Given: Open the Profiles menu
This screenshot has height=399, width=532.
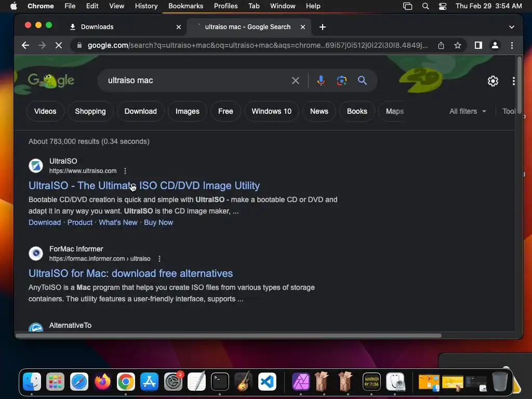Looking at the screenshot, I should point(225,6).
